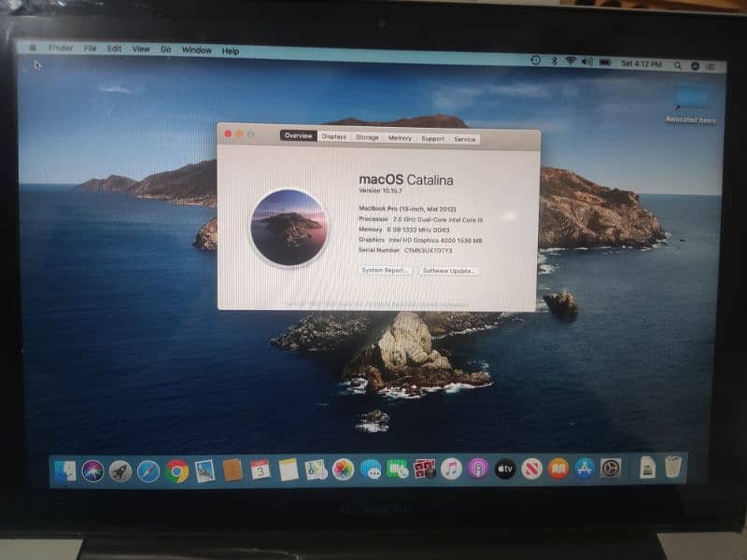Viewport: 747px width, 560px height.
Task: Open the Window menu
Action: pyautogui.click(x=196, y=49)
